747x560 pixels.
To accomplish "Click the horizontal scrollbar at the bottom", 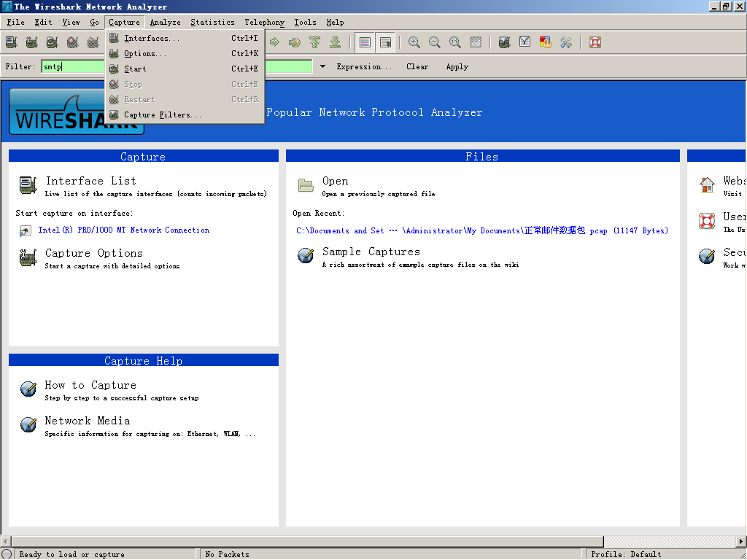I will tap(306, 541).
